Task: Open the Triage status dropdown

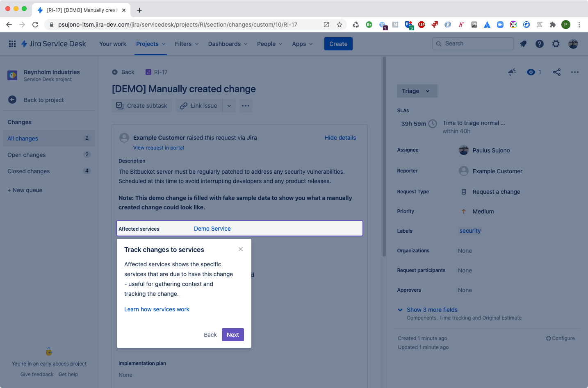Action: click(417, 91)
